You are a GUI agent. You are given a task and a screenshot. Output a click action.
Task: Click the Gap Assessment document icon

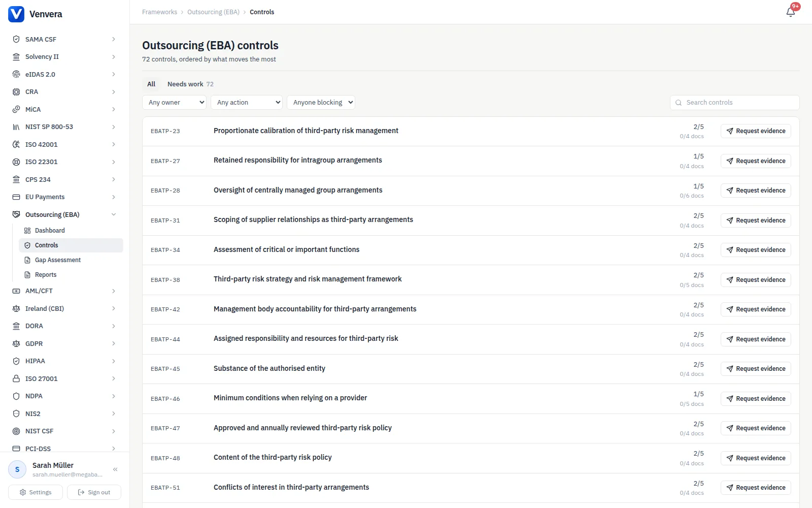pyautogui.click(x=27, y=260)
